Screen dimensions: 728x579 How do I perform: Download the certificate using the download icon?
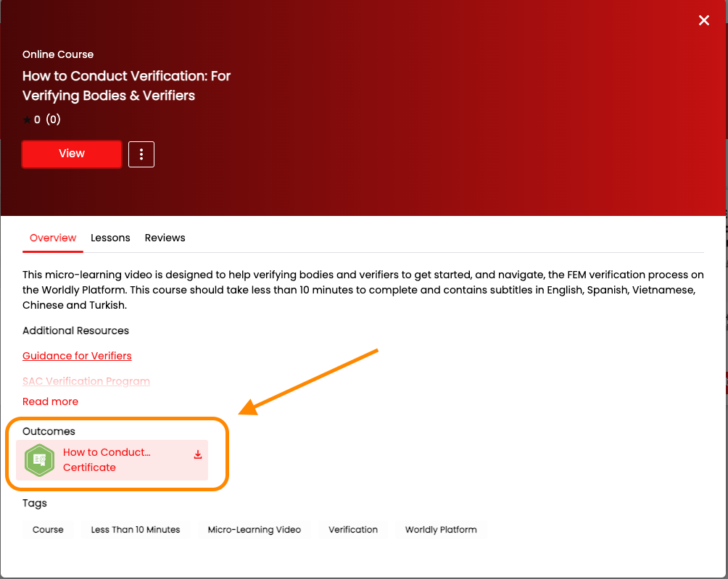[x=197, y=455]
